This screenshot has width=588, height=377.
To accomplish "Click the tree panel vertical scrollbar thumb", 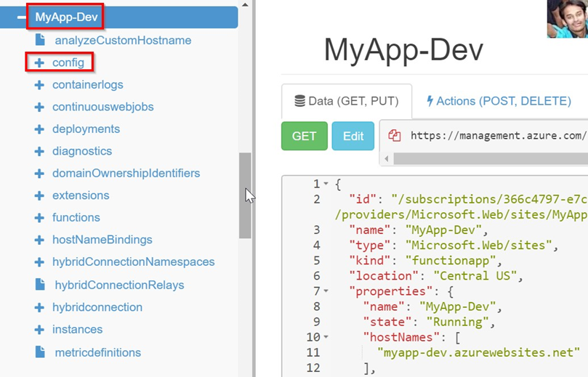I will pos(245,195).
